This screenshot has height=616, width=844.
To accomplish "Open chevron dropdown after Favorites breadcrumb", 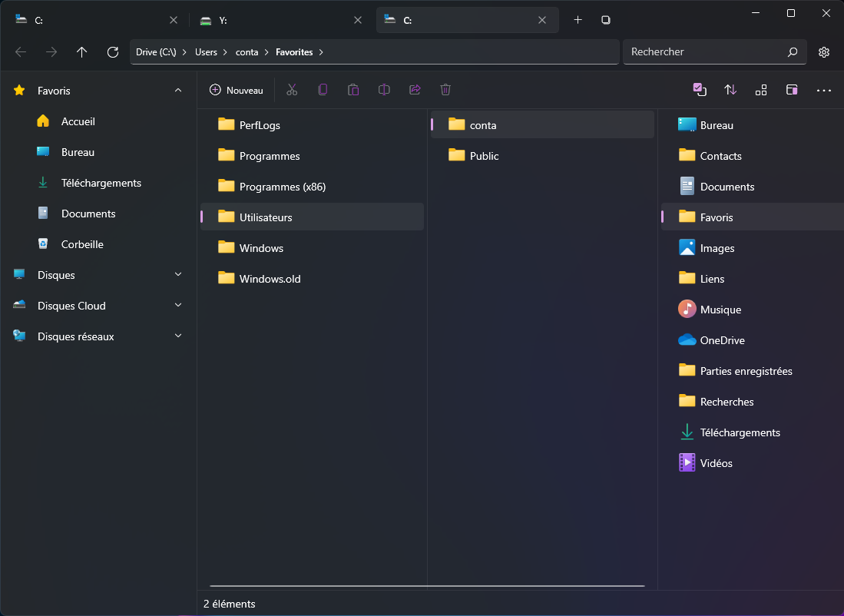I will [321, 52].
